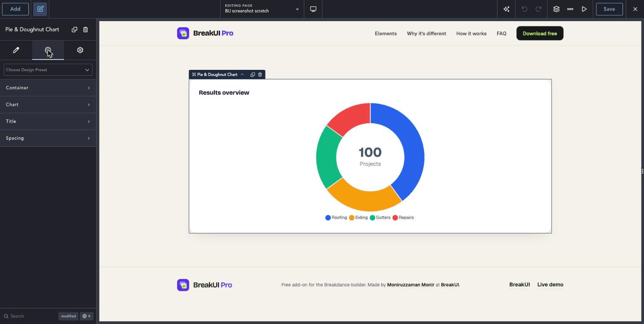Open the editing page selector dropdown

pyautogui.click(x=262, y=9)
